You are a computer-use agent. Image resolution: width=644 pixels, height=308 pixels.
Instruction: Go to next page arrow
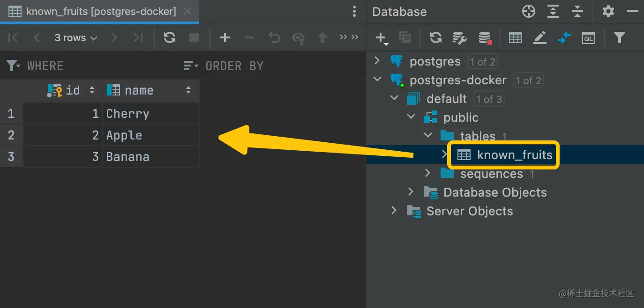pos(114,37)
